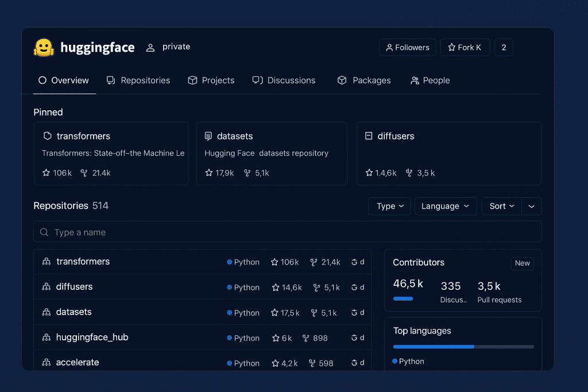Click the fork icon in the datasets list row
Screen dimensions: 588x392
(314, 313)
